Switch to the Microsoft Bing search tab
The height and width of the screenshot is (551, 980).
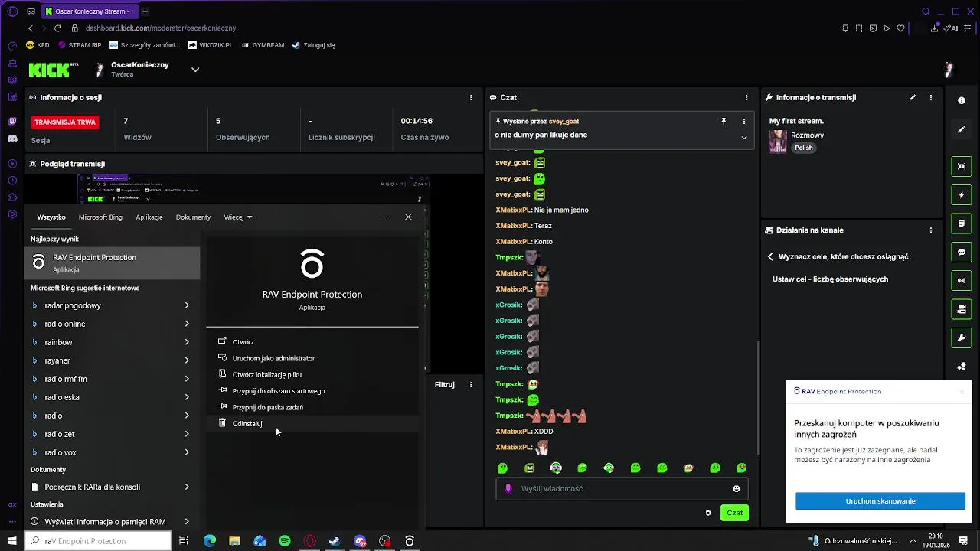tap(100, 217)
